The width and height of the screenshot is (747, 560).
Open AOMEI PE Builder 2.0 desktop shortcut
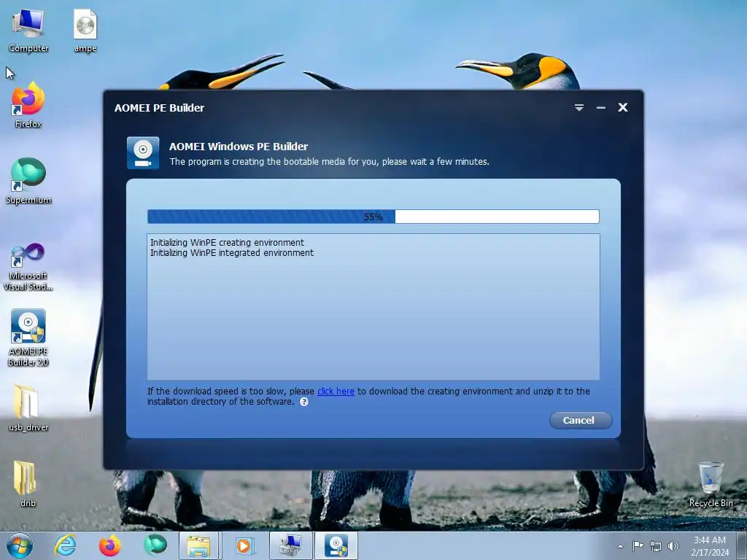[28, 338]
